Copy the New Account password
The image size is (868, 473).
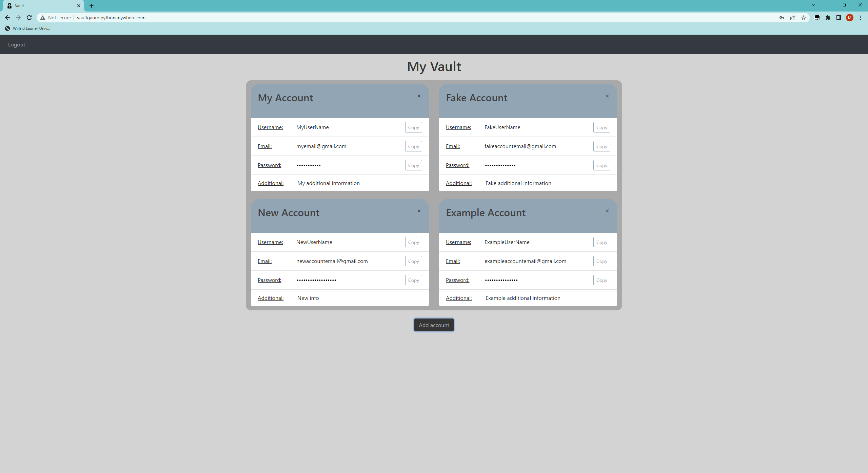[x=413, y=280]
